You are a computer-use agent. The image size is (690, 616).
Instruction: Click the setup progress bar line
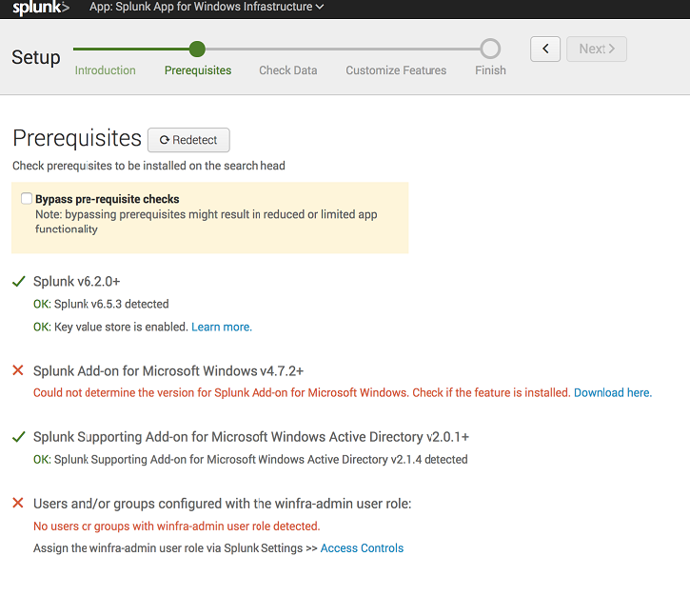[x=343, y=49]
